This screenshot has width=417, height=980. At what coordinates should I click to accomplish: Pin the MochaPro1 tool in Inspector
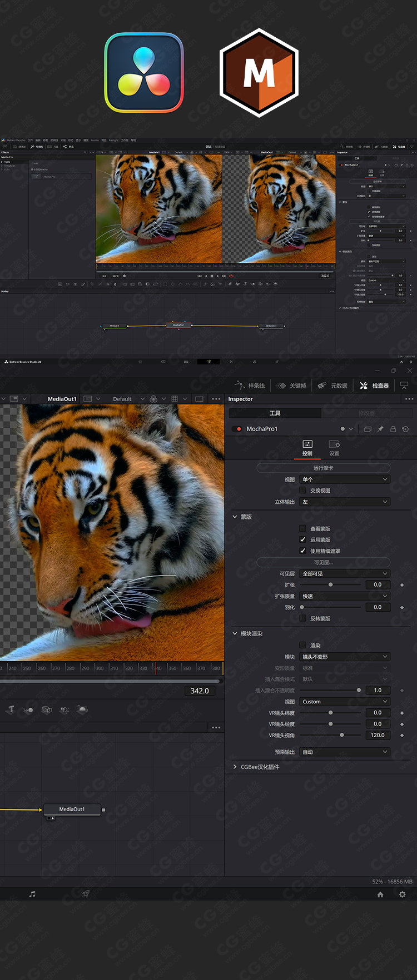coord(380,429)
